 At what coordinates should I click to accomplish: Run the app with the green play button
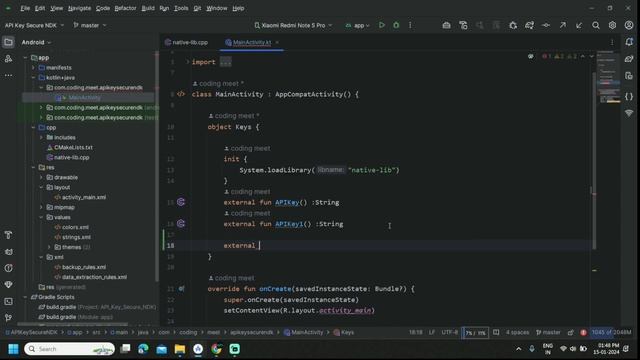[382, 25]
